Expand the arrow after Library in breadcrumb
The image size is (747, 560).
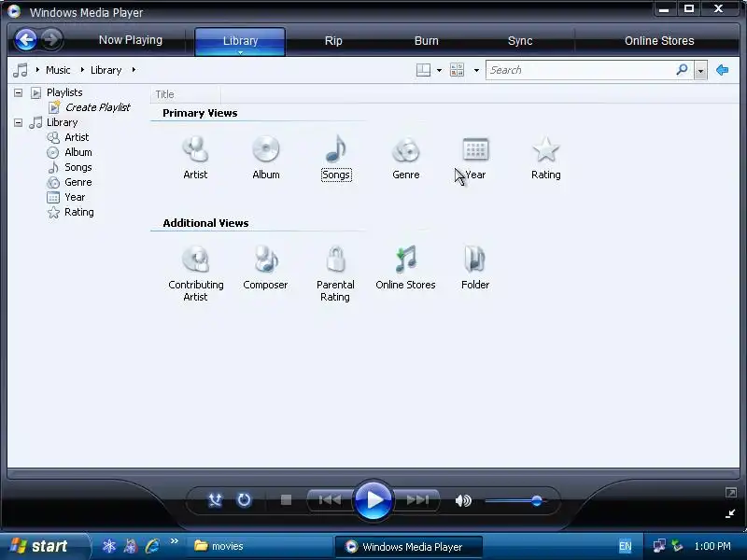click(x=134, y=70)
